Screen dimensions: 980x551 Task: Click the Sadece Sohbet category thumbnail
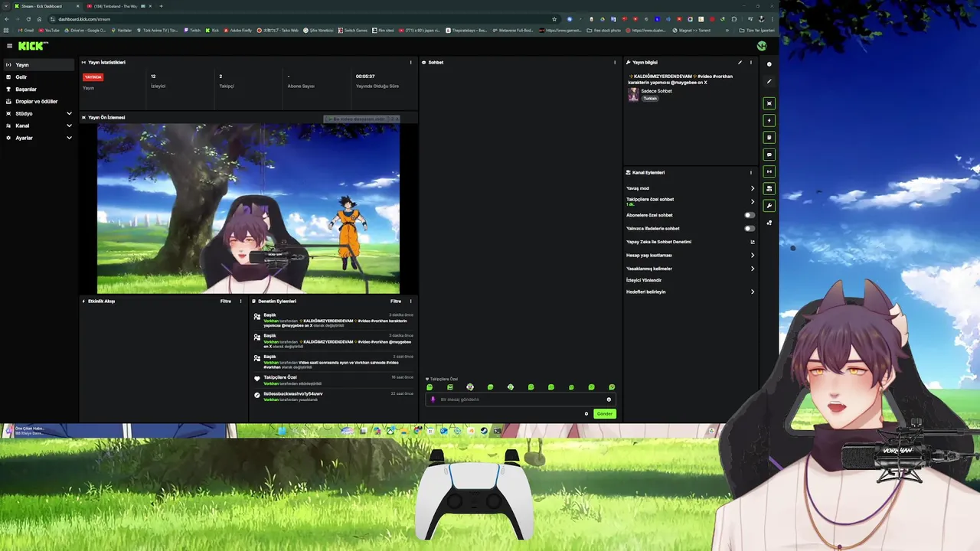click(633, 95)
